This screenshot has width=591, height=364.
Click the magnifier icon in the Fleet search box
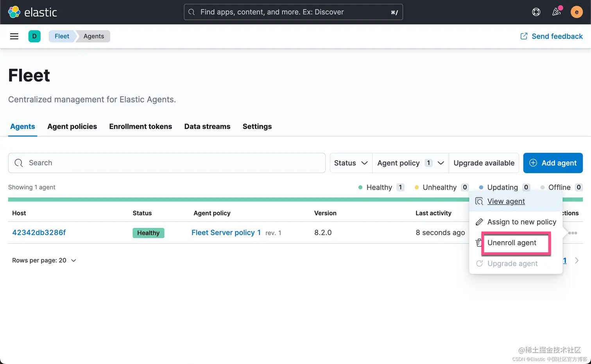click(x=19, y=163)
